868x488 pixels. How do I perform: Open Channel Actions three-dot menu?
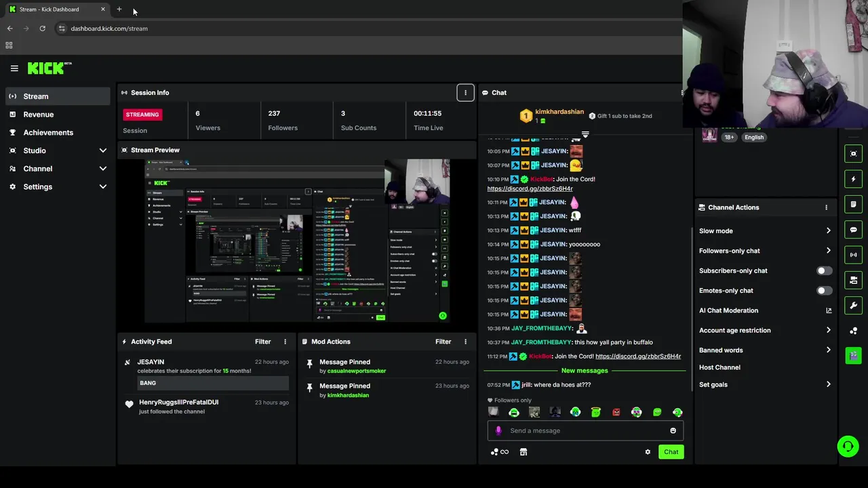click(x=826, y=207)
